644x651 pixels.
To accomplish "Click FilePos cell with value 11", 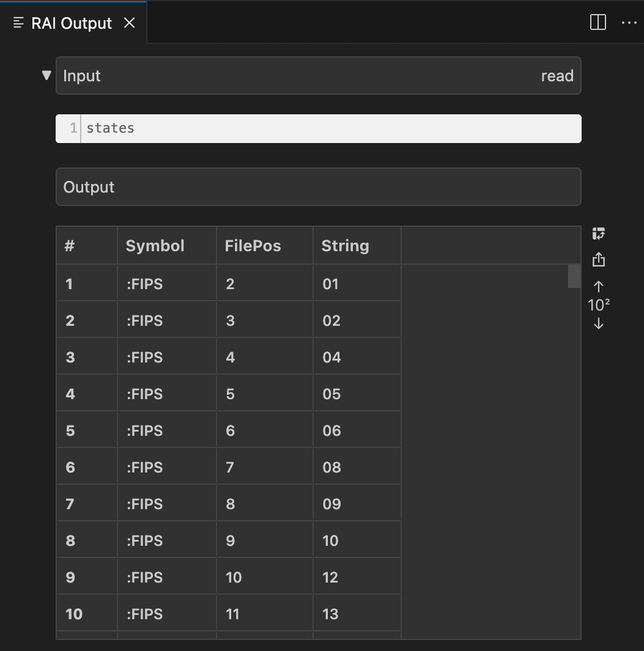I will point(265,614).
